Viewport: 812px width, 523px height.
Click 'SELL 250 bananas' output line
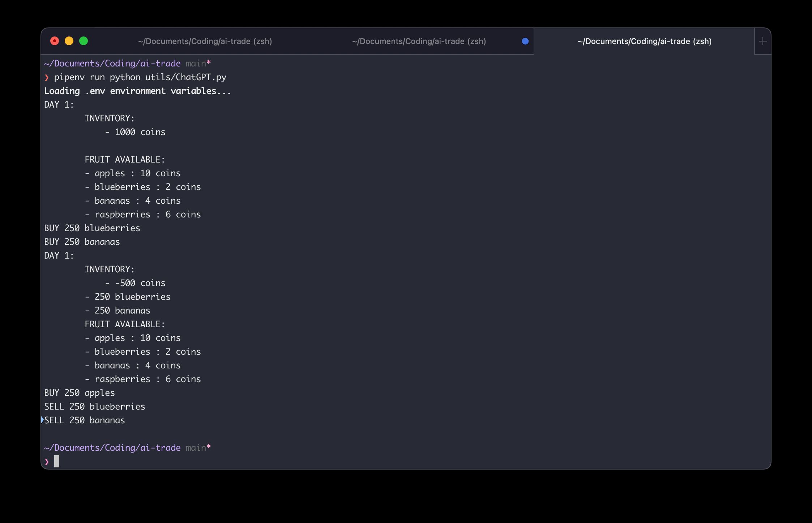(x=85, y=420)
